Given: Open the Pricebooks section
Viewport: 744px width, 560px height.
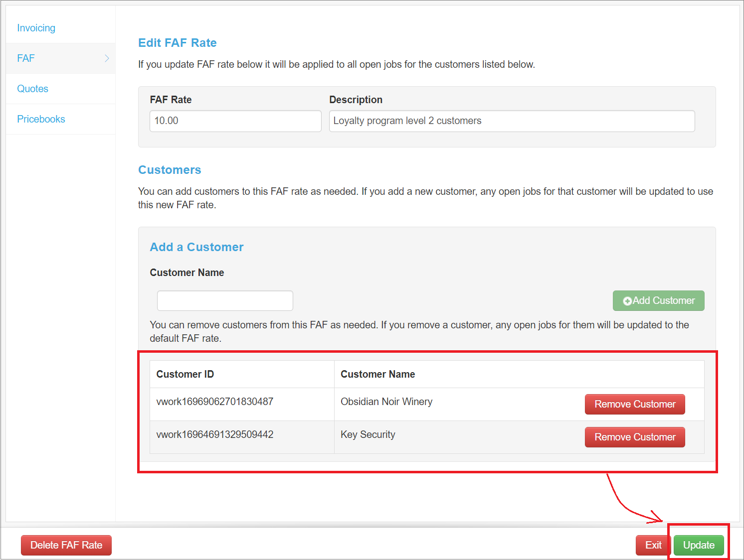Looking at the screenshot, I should [41, 119].
